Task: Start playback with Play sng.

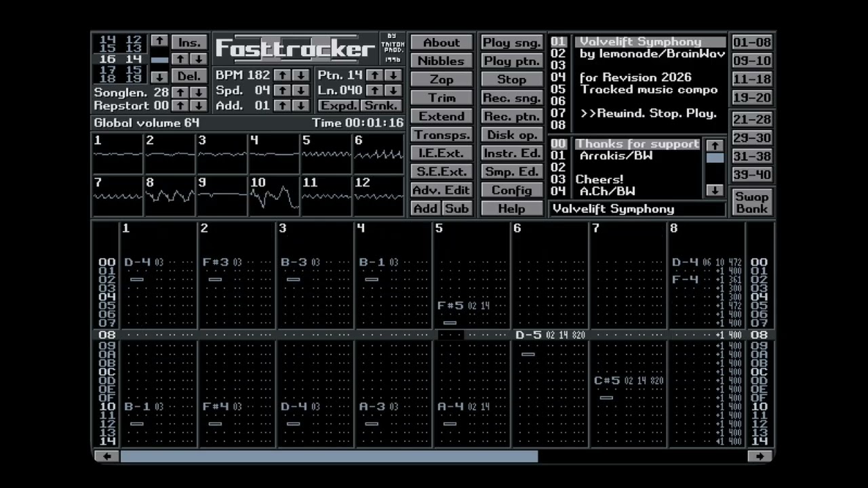Action: tap(512, 43)
